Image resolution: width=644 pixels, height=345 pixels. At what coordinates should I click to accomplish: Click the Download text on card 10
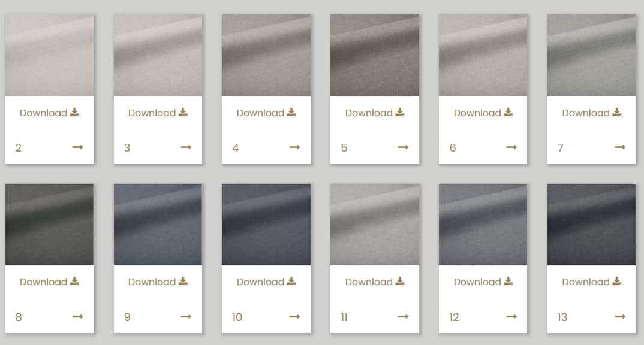click(260, 282)
